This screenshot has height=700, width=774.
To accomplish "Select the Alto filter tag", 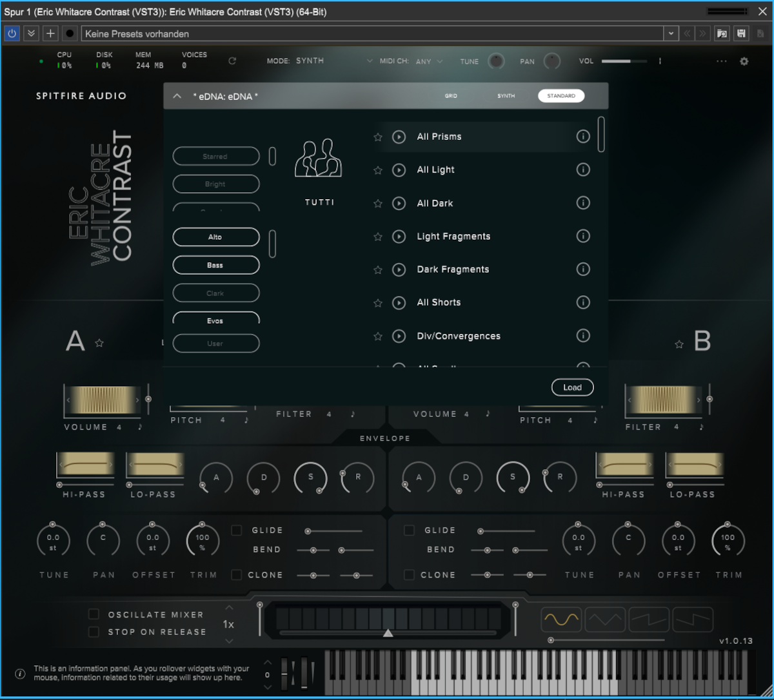I will click(216, 237).
